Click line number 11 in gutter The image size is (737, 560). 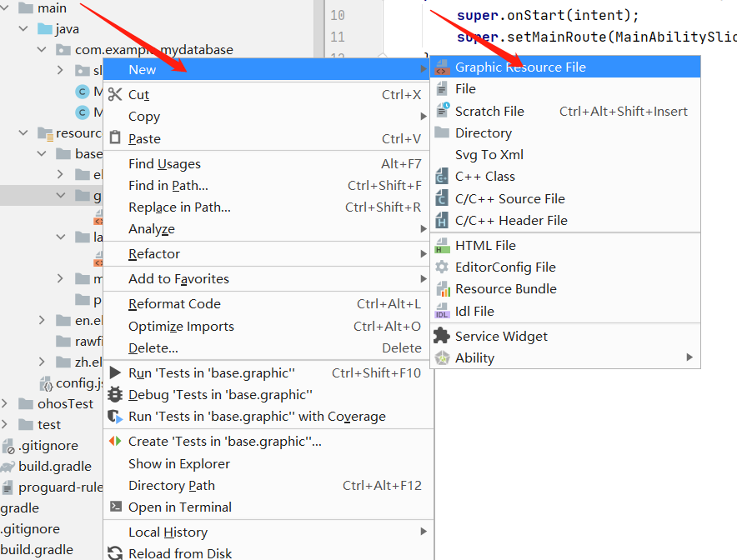[338, 37]
